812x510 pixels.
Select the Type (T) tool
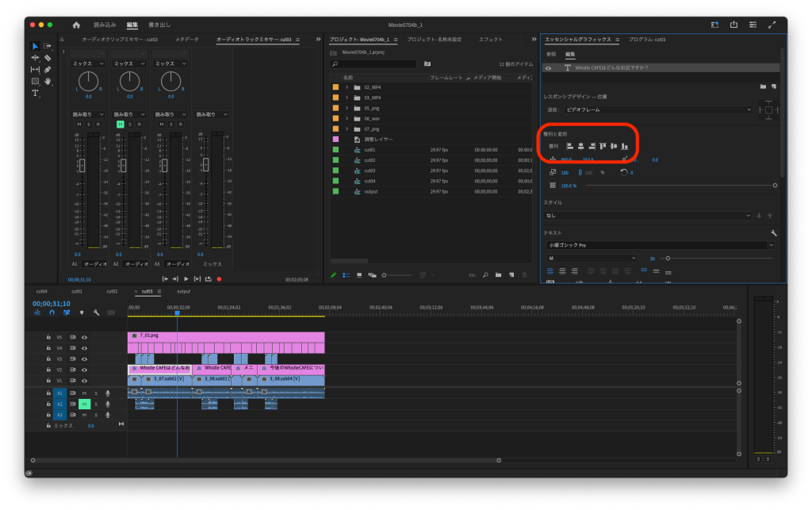(x=35, y=93)
